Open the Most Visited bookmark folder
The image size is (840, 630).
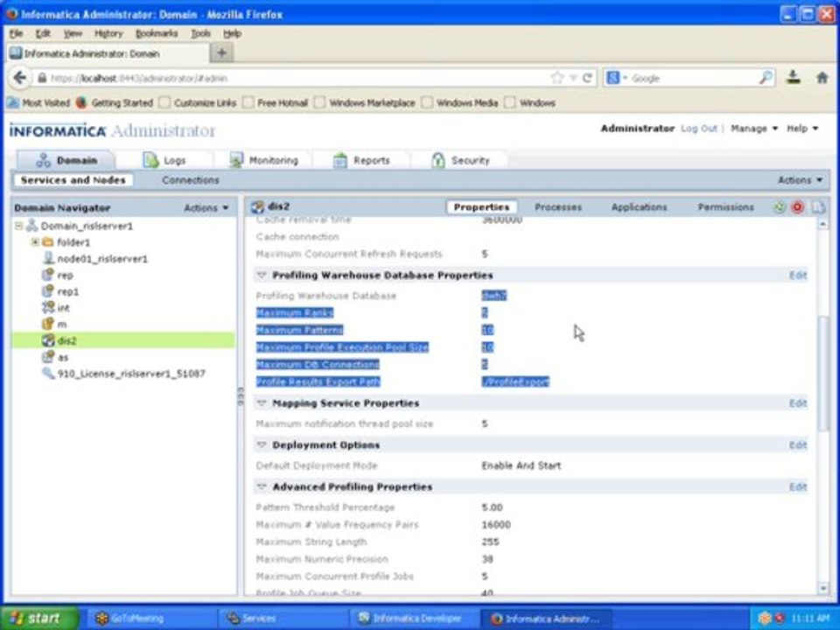point(39,102)
